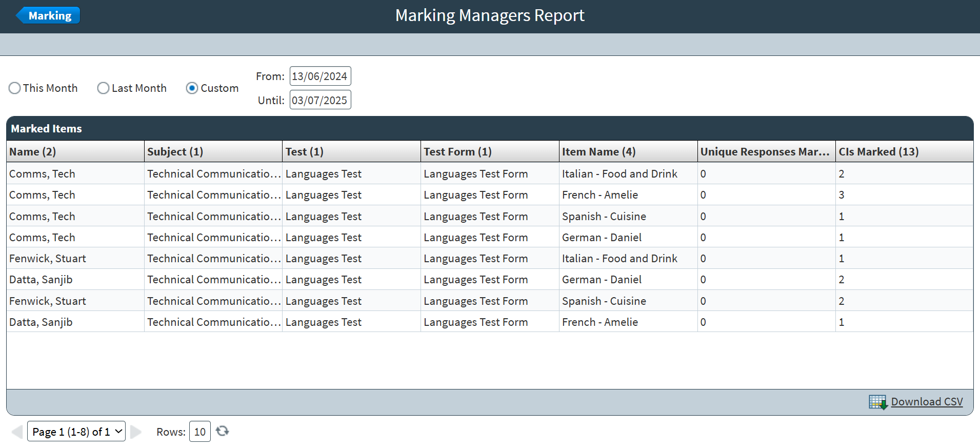The image size is (980, 448).
Task: Go to the previous page arrow
Action: [17, 432]
